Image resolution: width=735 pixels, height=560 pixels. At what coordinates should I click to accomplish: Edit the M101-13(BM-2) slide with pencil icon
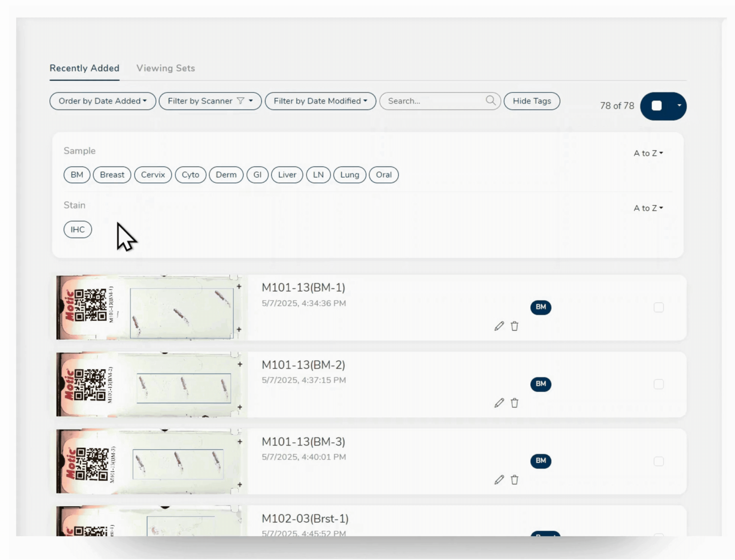click(x=499, y=403)
